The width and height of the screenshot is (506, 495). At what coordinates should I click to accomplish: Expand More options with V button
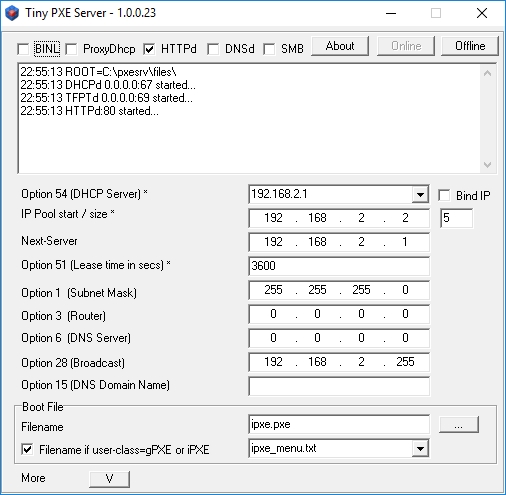click(110, 479)
